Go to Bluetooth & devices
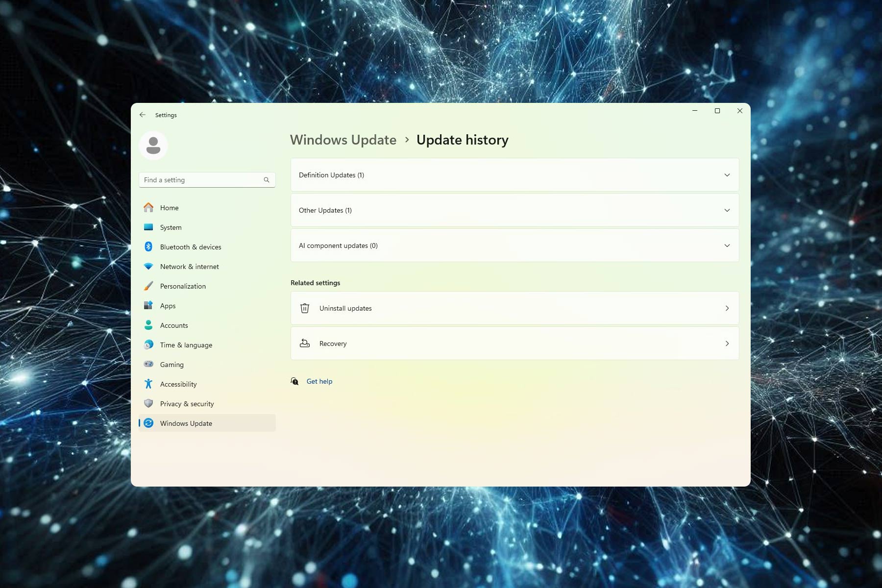Image resolution: width=882 pixels, height=588 pixels. pyautogui.click(x=207, y=247)
